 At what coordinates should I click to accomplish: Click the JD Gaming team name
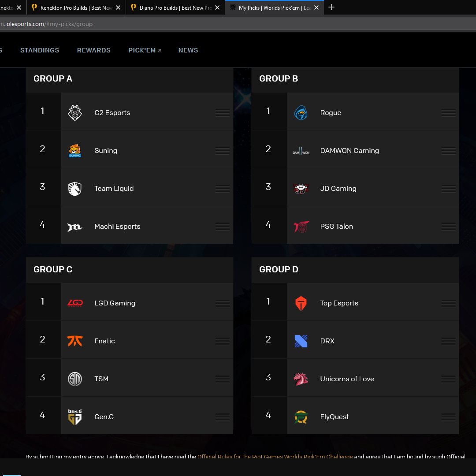[x=338, y=189]
